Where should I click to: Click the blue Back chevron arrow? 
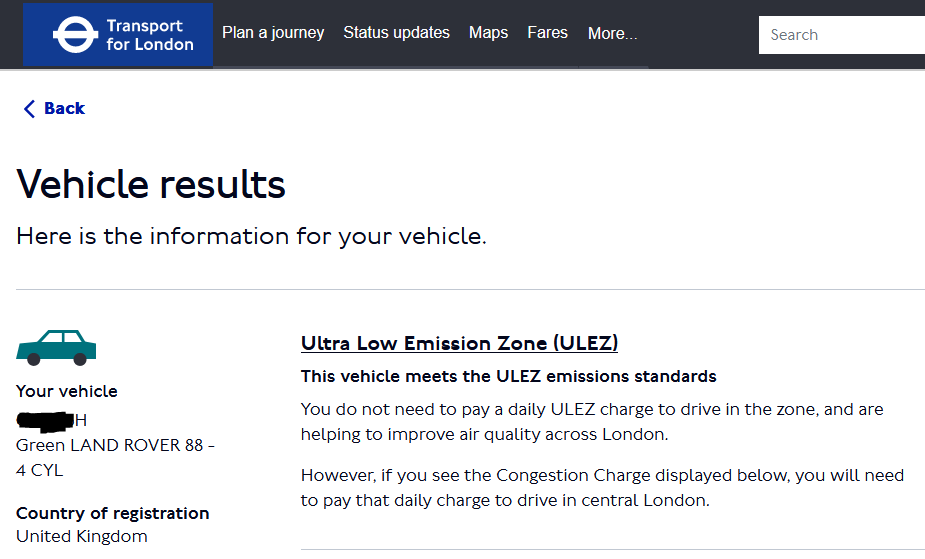(x=29, y=109)
